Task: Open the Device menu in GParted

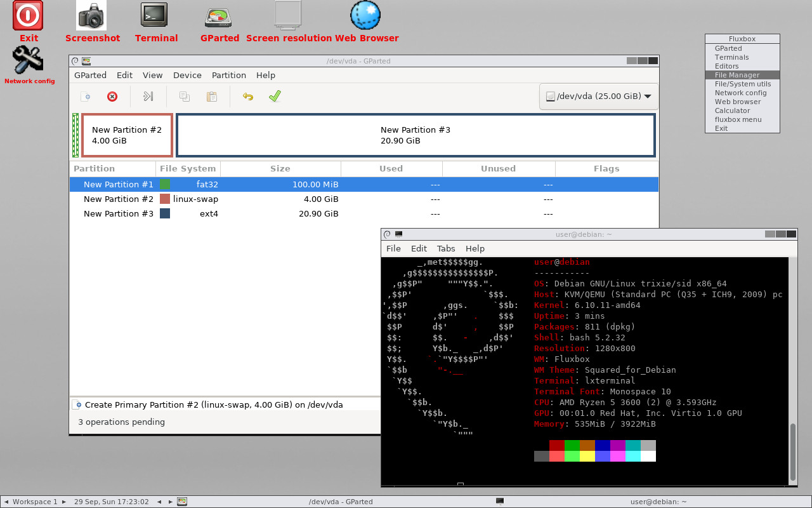Action: (x=187, y=75)
